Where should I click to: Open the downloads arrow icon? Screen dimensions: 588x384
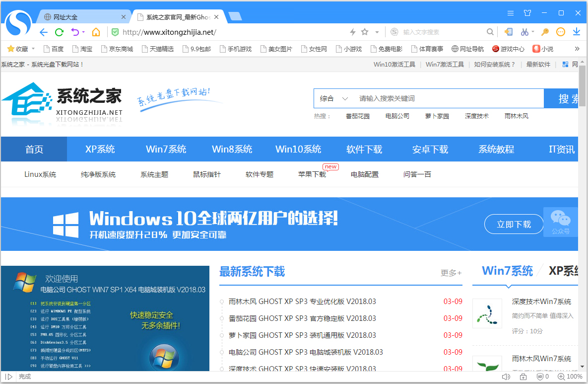[577, 32]
